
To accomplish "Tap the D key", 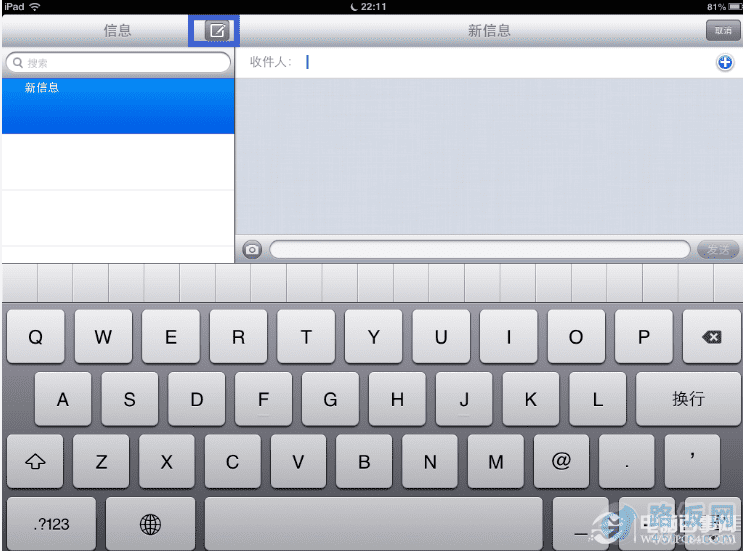I will click(x=197, y=399).
